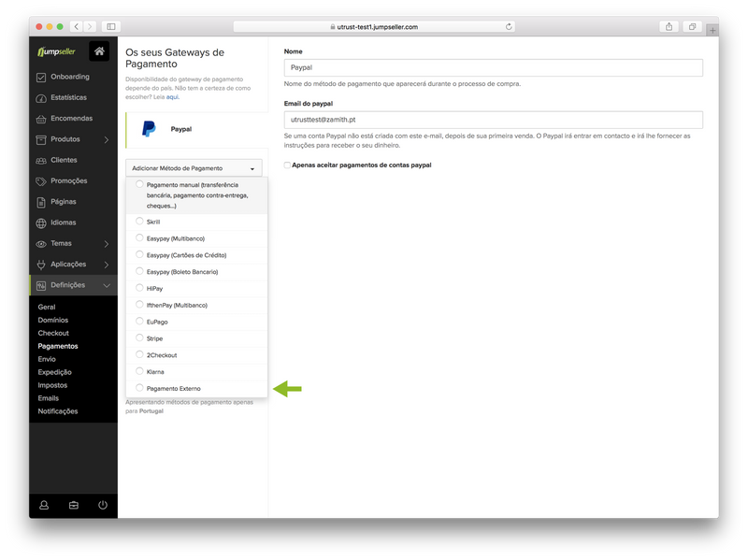Click the Definições sliders icon
The width and height of the screenshot is (748, 560).
[x=41, y=286]
